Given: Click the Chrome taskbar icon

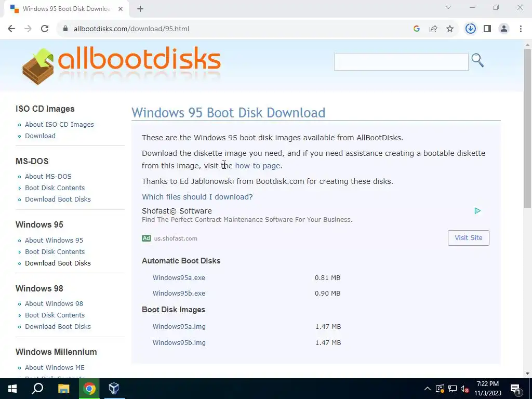Looking at the screenshot, I should click(x=89, y=389).
